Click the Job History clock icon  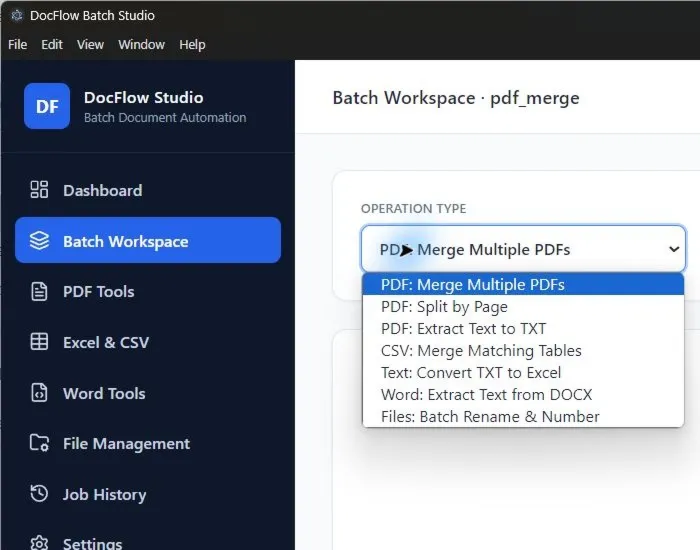tap(39, 493)
